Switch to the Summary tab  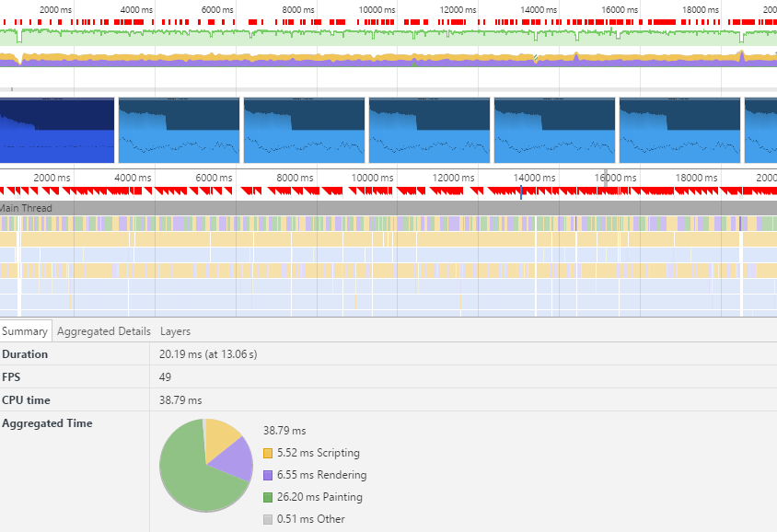tap(25, 331)
